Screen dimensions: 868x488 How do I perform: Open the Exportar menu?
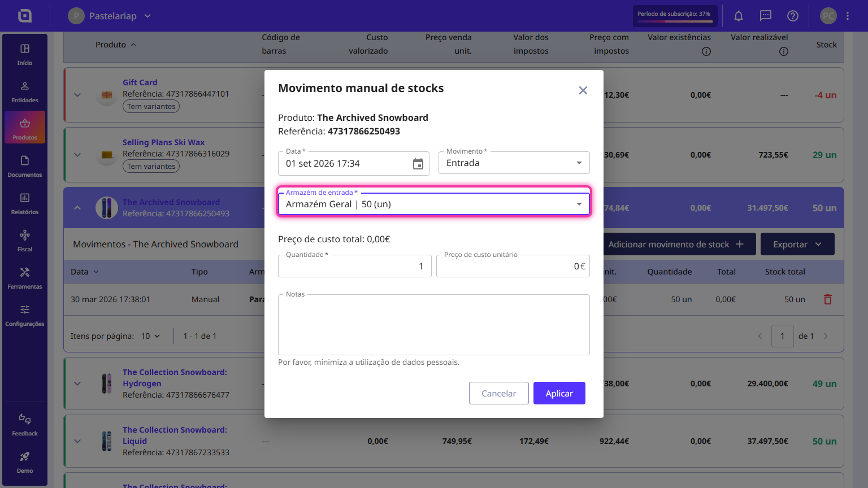point(797,244)
